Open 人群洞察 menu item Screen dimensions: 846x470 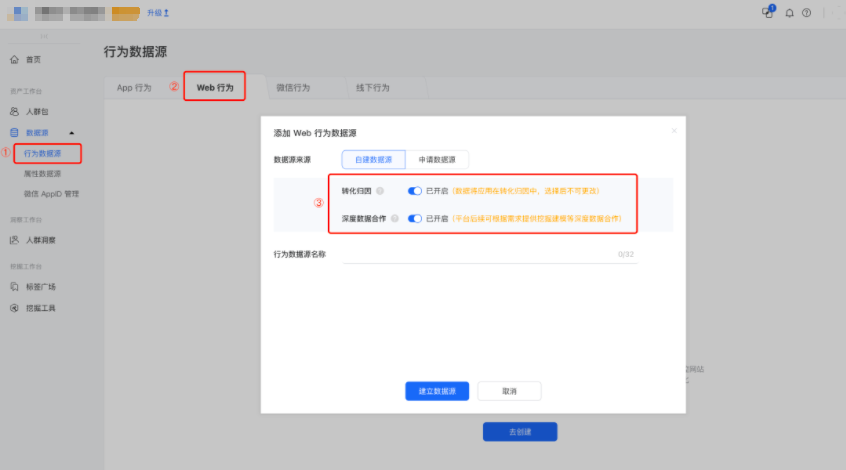(41, 240)
